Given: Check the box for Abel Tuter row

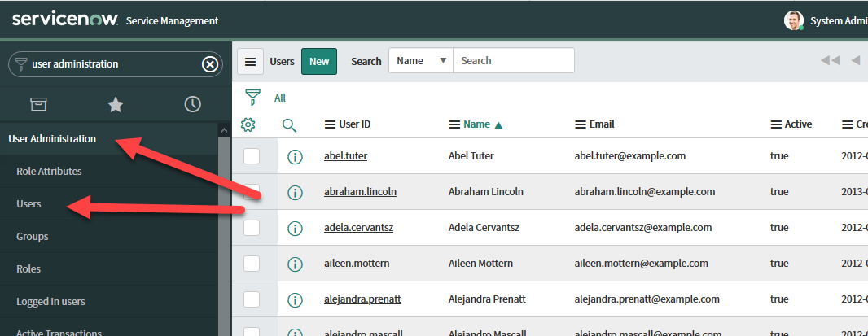Looking at the screenshot, I should pos(252,156).
